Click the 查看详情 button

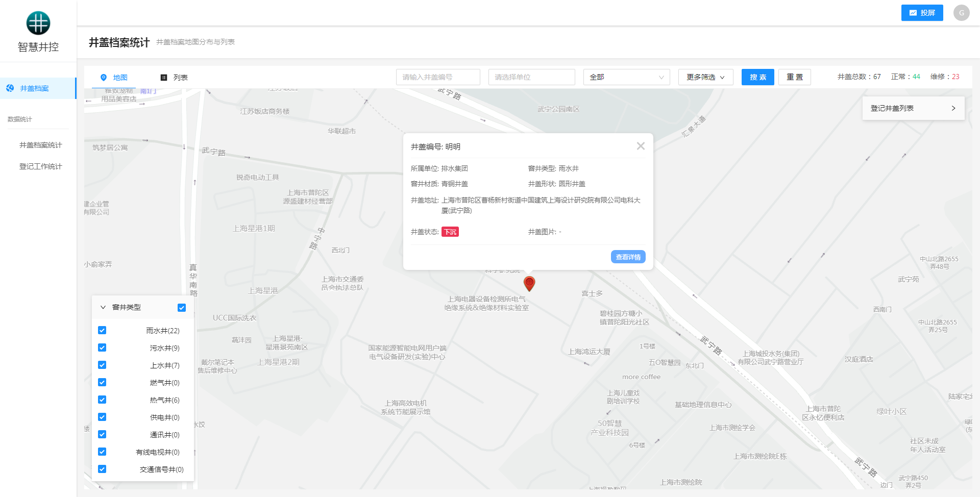tap(628, 257)
